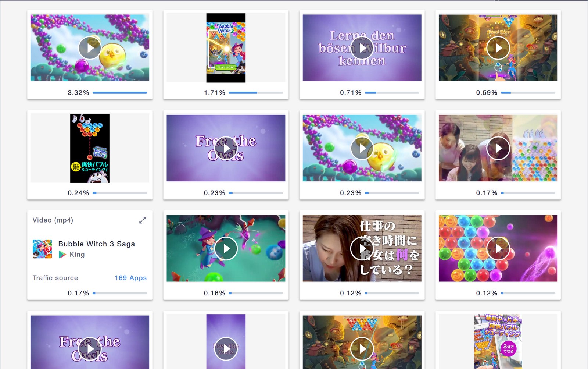
Task: Play the bottom-row witch gameplay video
Action: pos(362,349)
